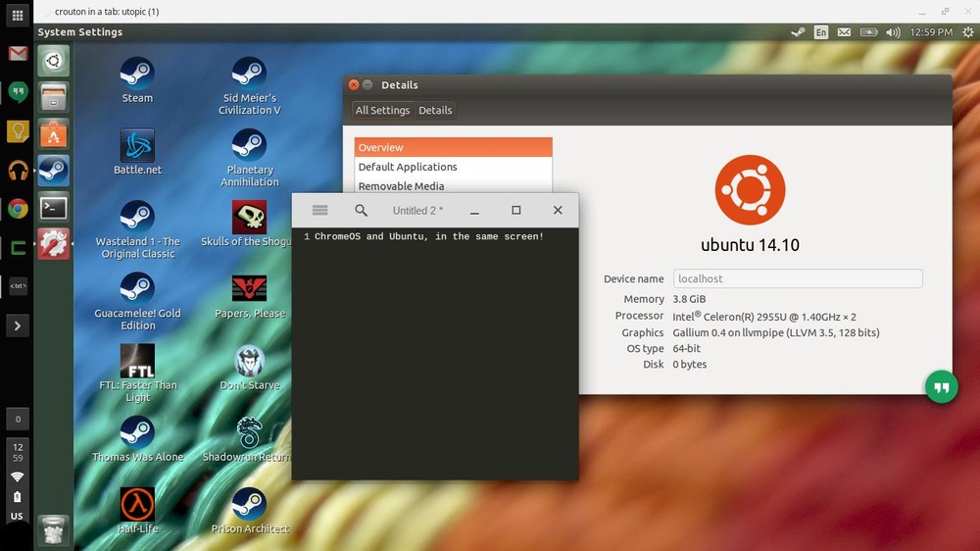This screenshot has width=980, height=551.
Task: Open volume sound indicator menu
Action: [x=893, y=32]
